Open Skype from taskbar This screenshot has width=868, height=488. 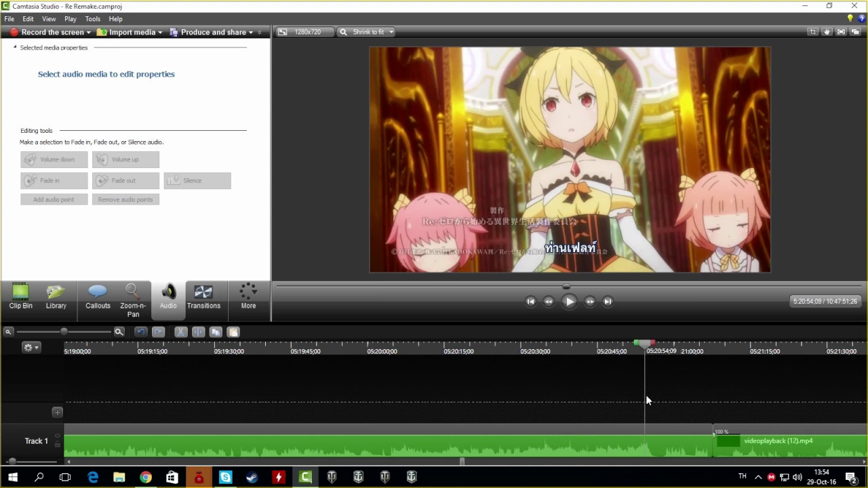tap(225, 477)
